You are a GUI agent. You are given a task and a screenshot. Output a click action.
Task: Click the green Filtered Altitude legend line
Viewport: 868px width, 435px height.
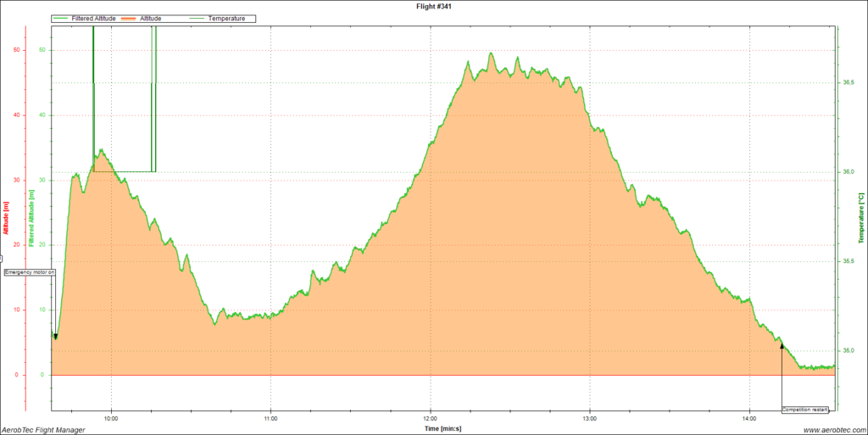(x=61, y=18)
